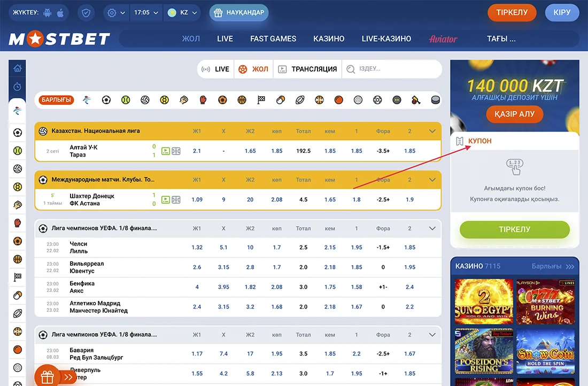The height and width of the screenshot is (386, 588).
Task: Click the green ТІРКЕЛУ button under the coupon
Action: coord(514,229)
